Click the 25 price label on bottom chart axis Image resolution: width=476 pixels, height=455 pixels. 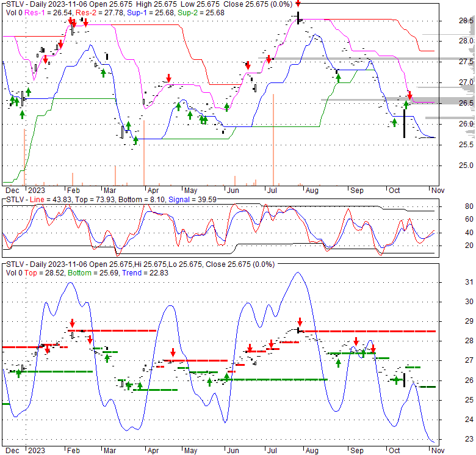[x=469, y=400]
